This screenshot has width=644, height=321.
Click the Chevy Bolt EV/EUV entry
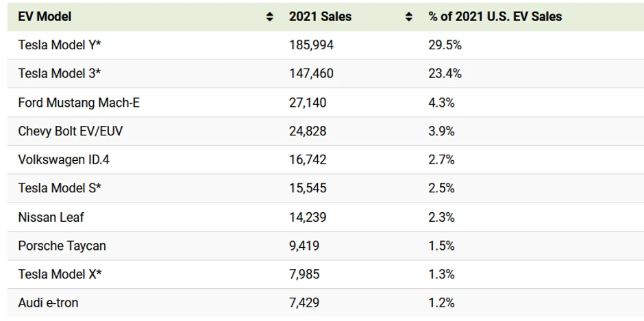click(71, 131)
